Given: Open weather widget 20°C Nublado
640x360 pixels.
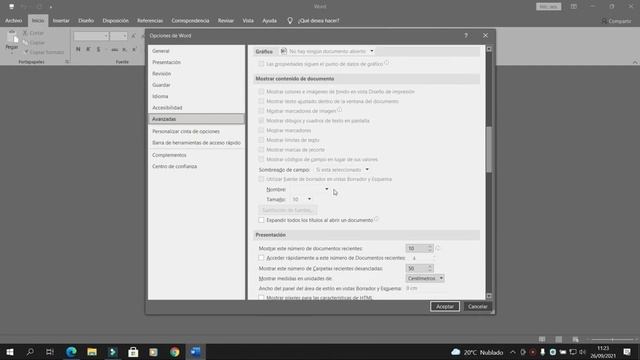Looking at the screenshot, I should (x=477, y=352).
